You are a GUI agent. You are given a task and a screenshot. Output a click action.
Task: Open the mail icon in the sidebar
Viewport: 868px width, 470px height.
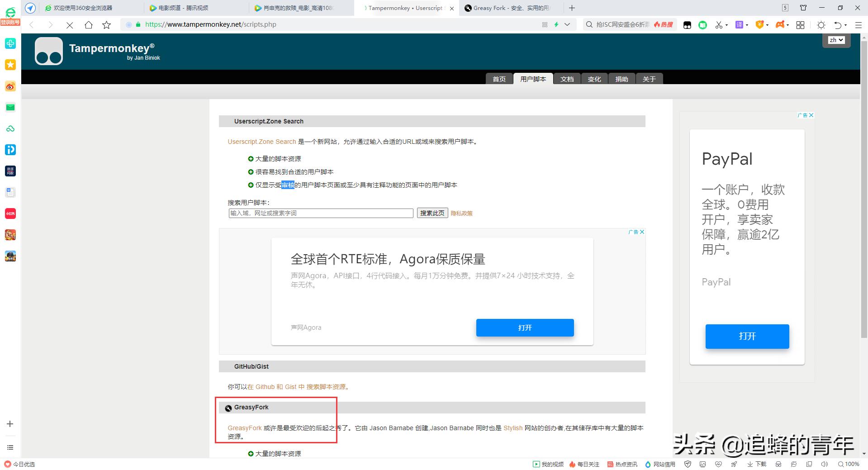[10, 107]
